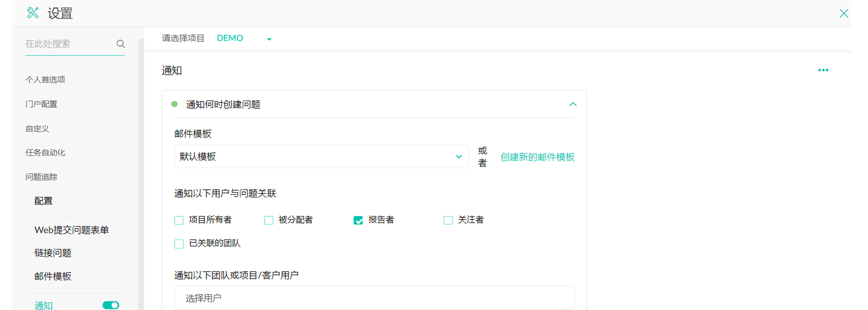Toggle the 通知 switch off
868x310 pixels.
click(110, 305)
